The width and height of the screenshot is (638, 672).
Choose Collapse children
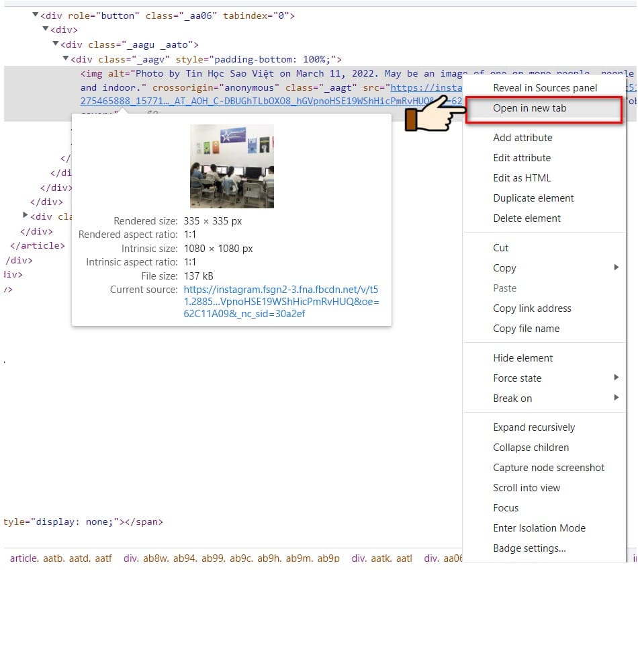click(545, 448)
